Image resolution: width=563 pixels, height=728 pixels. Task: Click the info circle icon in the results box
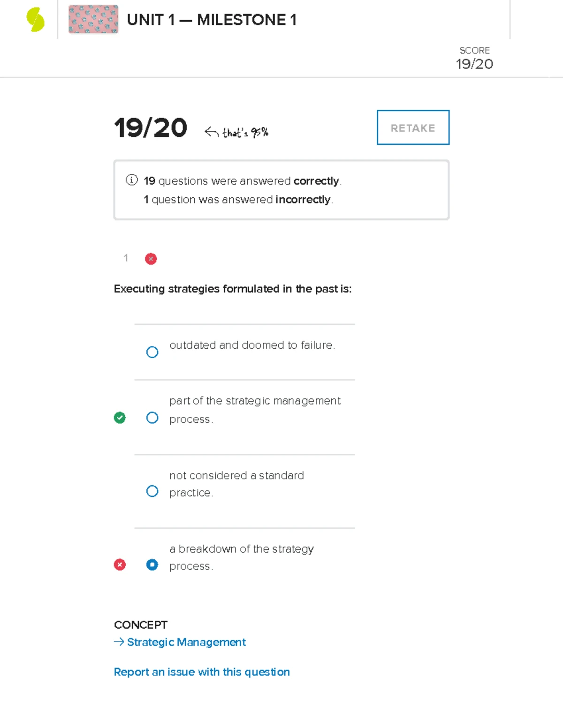(x=132, y=180)
